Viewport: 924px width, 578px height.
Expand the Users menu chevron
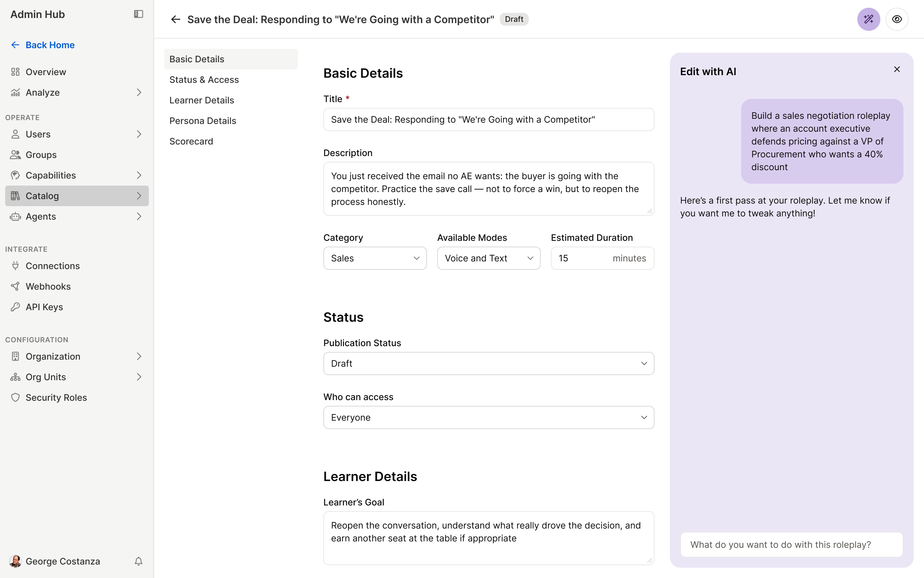(x=139, y=134)
